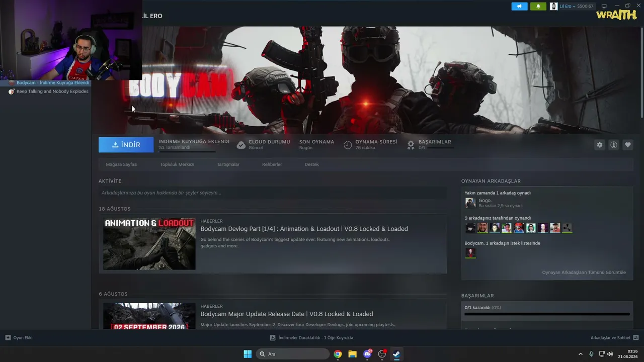Add Bodycam to favorites with heart icon
644x362 pixels.
(628, 145)
